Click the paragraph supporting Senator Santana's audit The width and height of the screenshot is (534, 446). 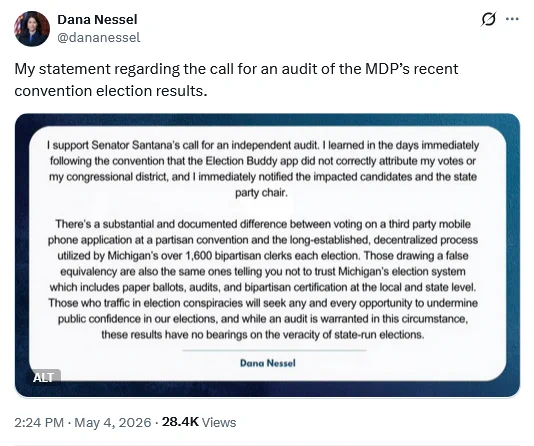[x=263, y=169]
